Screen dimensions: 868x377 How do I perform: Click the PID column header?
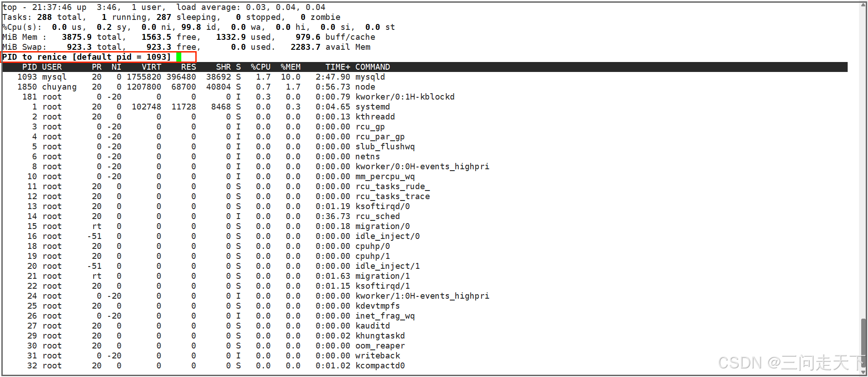pyautogui.click(x=29, y=67)
